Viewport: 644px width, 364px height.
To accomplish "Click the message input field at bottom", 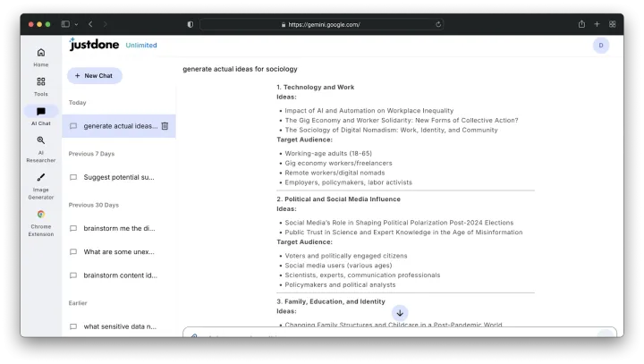I will [400, 333].
